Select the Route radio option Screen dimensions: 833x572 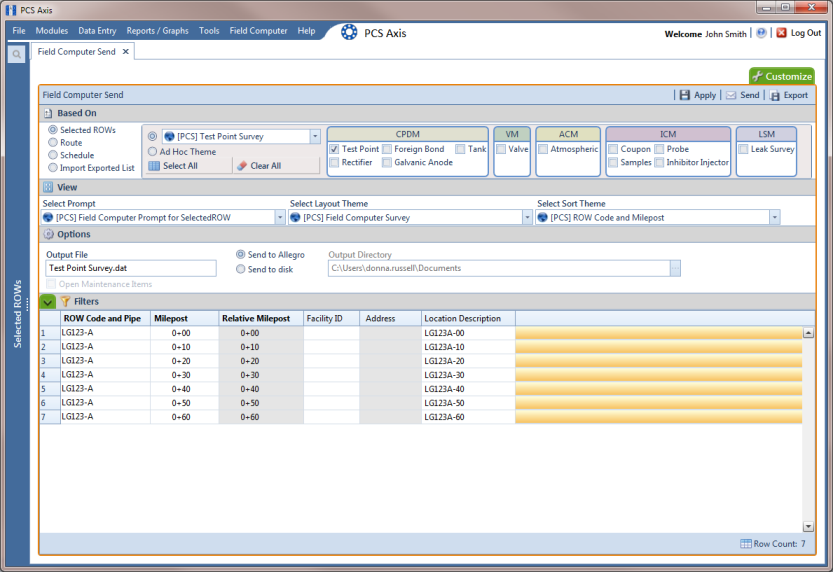click(53, 142)
